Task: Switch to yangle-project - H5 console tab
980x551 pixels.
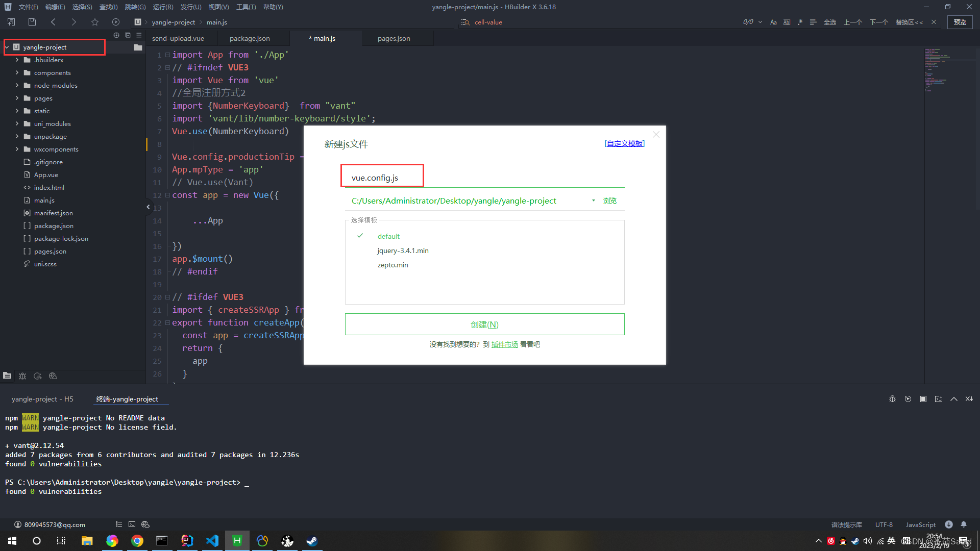Action: pos(42,399)
